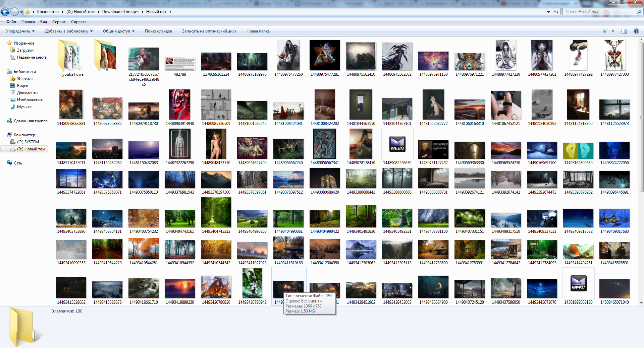The image size is (644, 348).
Task: Select WEBM file 14501892063120
Action: pyautogui.click(x=578, y=283)
